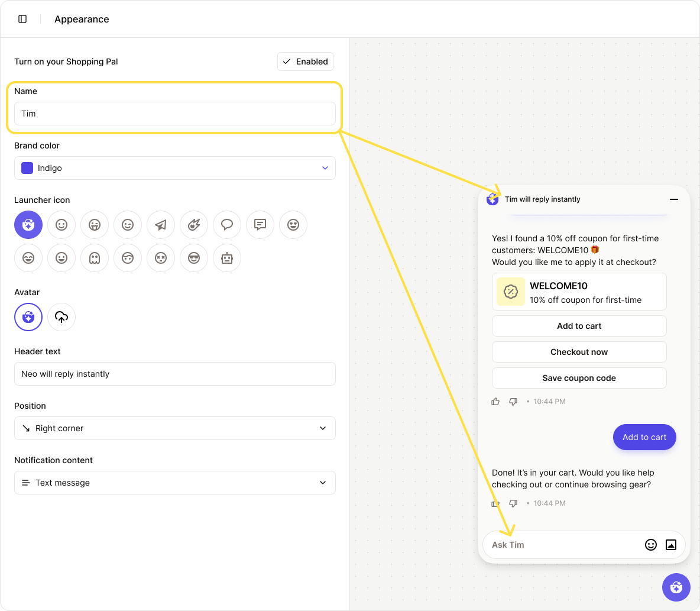The width and height of the screenshot is (700, 611).
Task: Choose the dizzy x-eyes face launcher icon
Action: (x=161, y=258)
